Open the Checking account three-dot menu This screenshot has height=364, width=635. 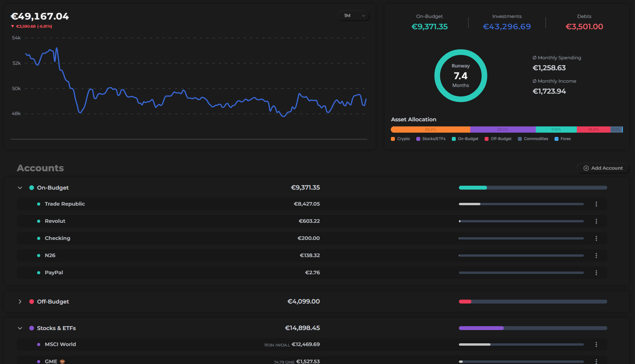point(596,238)
